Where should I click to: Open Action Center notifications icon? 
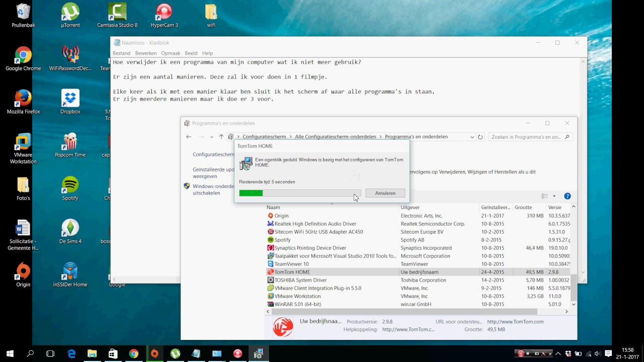[x=608, y=354]
